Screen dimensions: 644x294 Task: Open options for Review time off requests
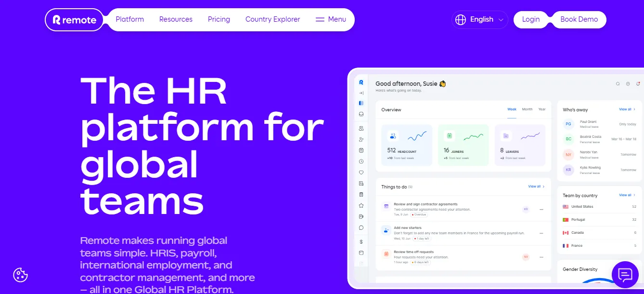[x=541, y=257]
